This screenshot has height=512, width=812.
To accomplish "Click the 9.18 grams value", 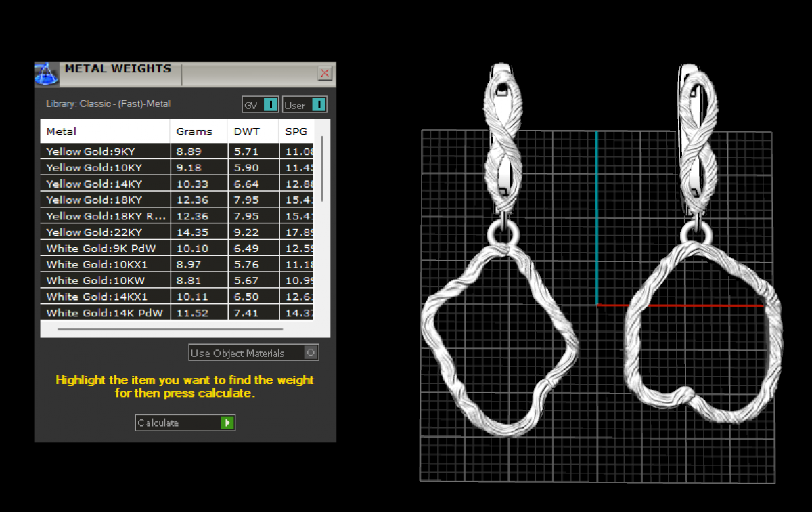I will (188, 167).
